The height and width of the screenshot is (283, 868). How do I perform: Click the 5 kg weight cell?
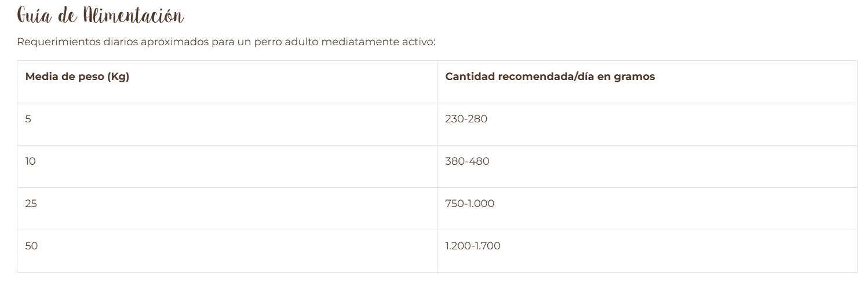(x=28, y=119)
